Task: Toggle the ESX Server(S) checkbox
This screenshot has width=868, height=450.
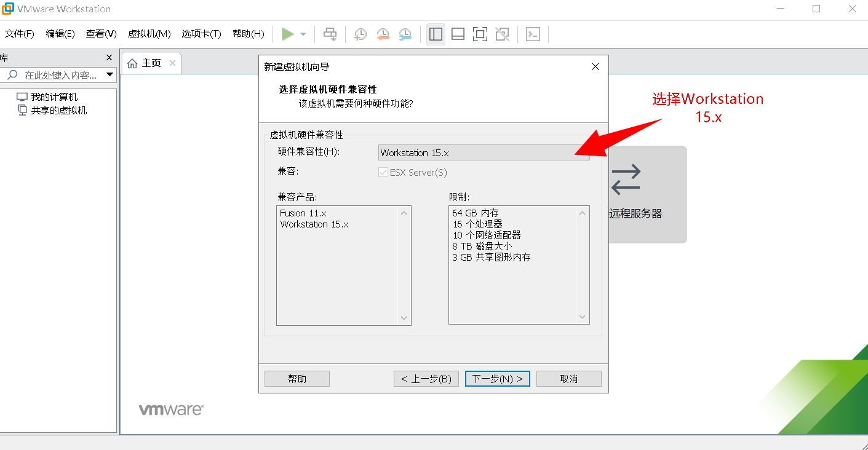Action: click(x=383, y=173)
